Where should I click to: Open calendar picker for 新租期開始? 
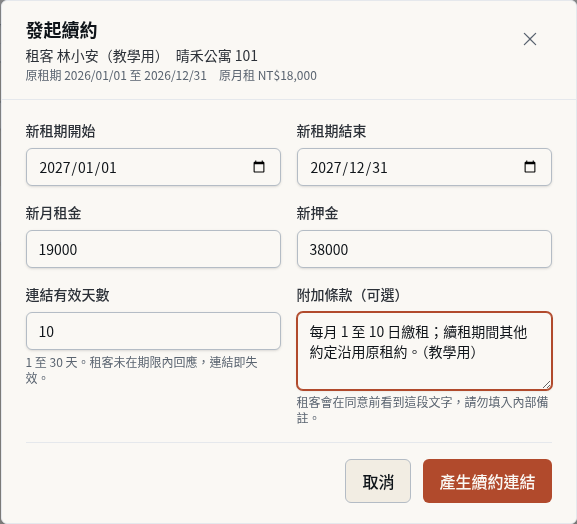coord(259,167)
